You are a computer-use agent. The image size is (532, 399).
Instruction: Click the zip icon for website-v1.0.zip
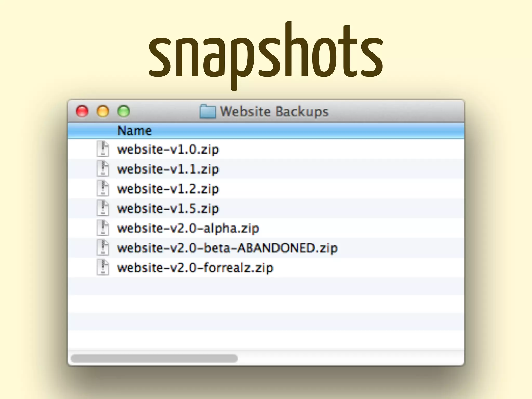(103, 149)
